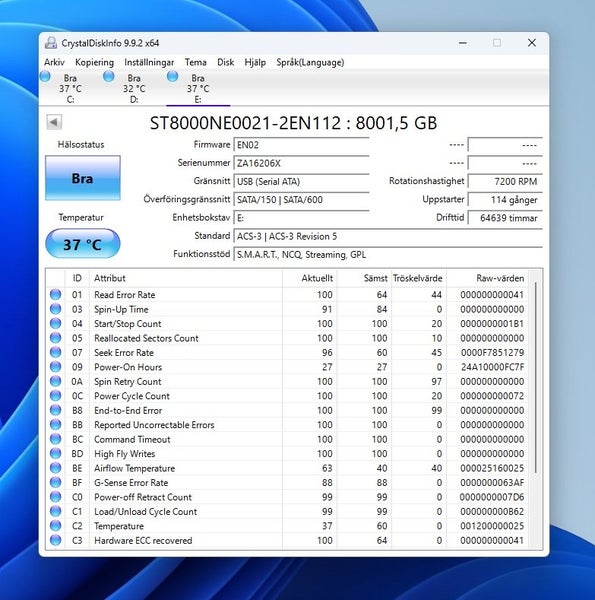595x600 pixels.
Task: Click the Raw-värden column header
Action: [x=500, y=278]
